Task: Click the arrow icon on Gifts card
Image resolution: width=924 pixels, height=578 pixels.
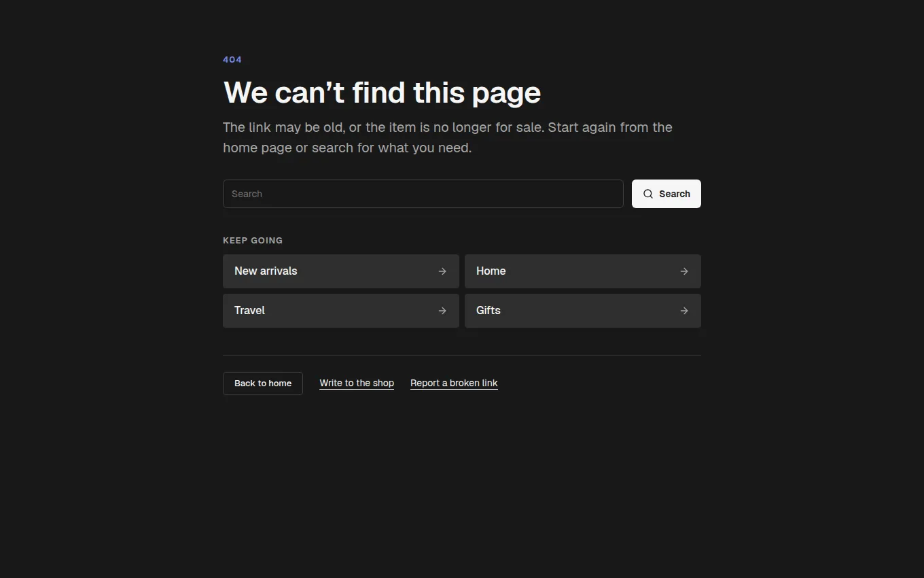Action: coord(684,311)
